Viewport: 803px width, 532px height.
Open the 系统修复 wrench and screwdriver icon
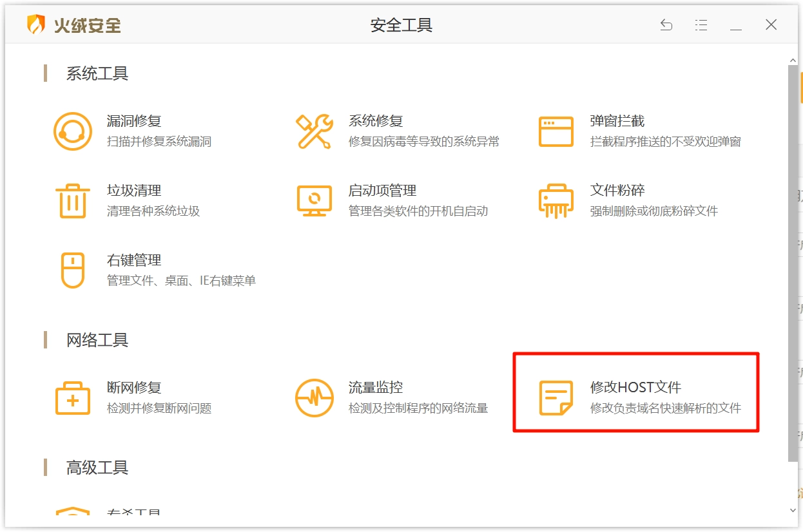tap(314, 131)
